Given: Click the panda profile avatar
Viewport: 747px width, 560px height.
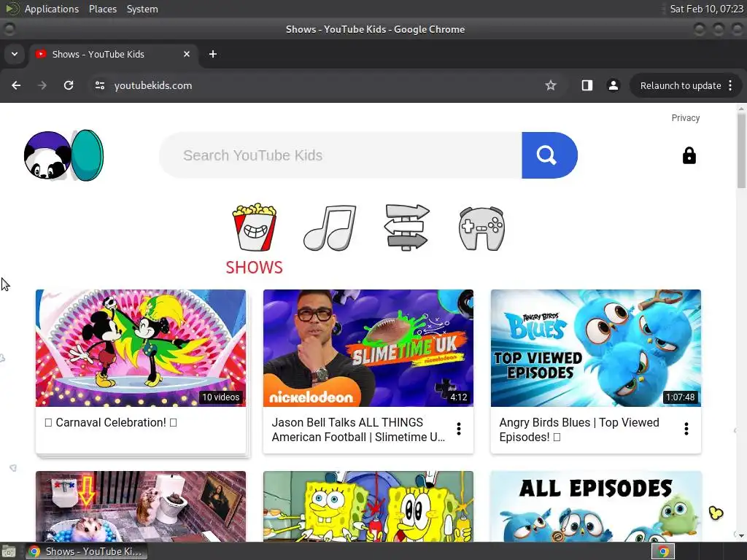Looking at the screenshot, I should coord(47,155).
